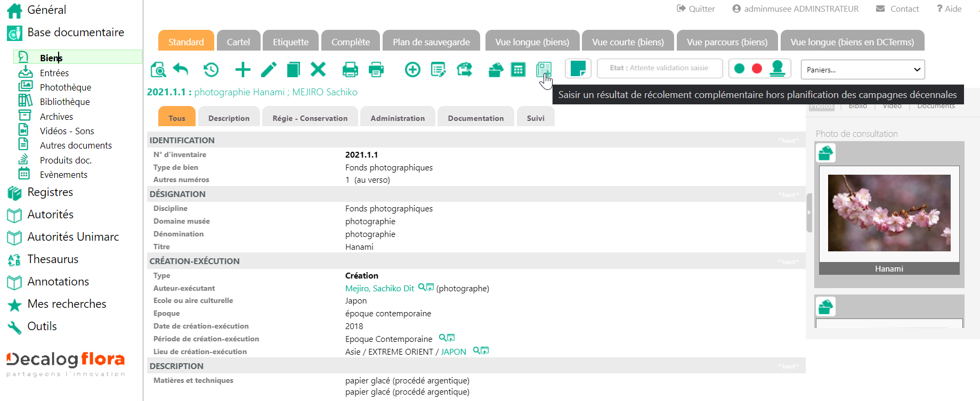Open the Mejiro, Sachiko Dit author link
The height and width of the screenshot is (401, 980).
pos(379,289)
